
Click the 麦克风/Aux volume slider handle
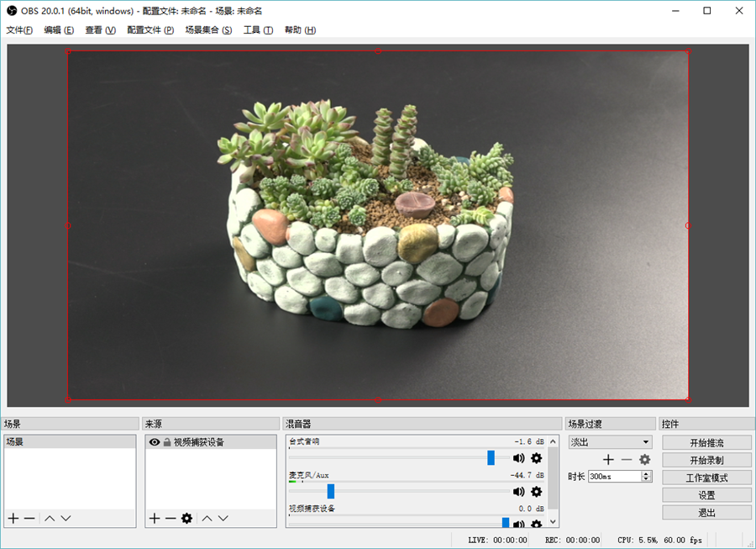[331, 491]
